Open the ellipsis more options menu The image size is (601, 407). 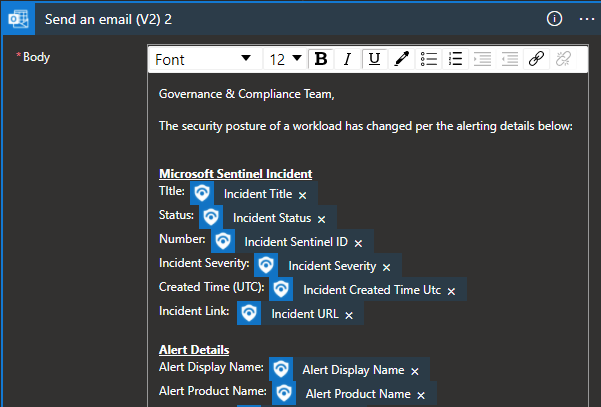(587, 19)
